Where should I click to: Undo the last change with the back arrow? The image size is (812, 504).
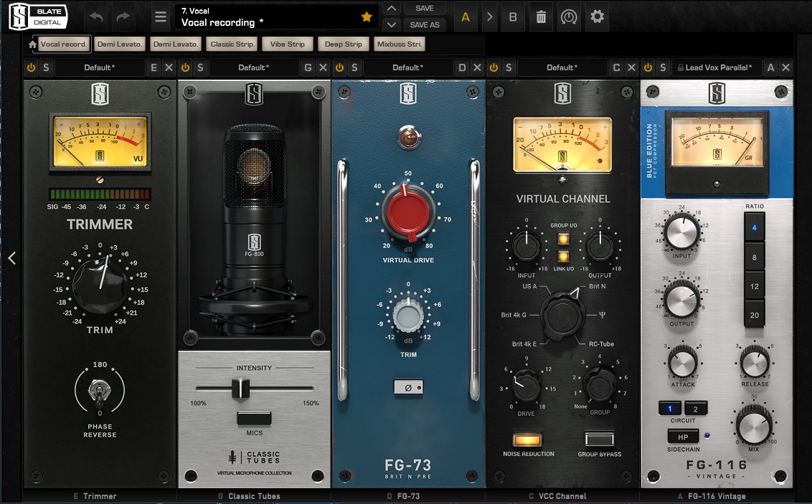pos(96,17)
